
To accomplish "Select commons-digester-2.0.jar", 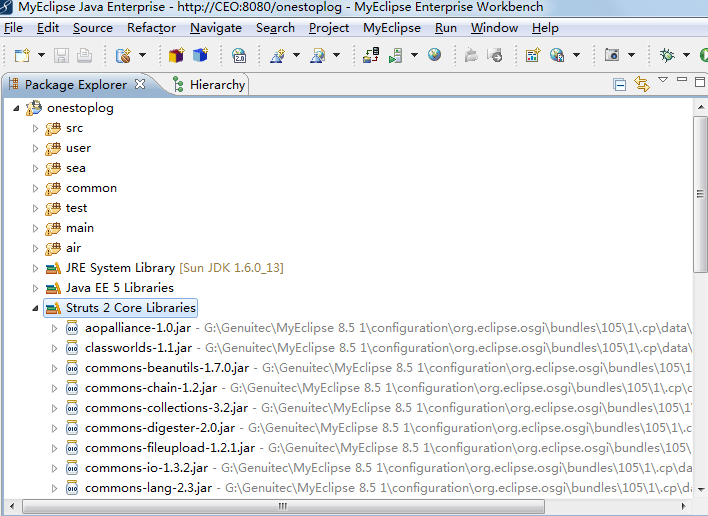I will tap(160, 428).
